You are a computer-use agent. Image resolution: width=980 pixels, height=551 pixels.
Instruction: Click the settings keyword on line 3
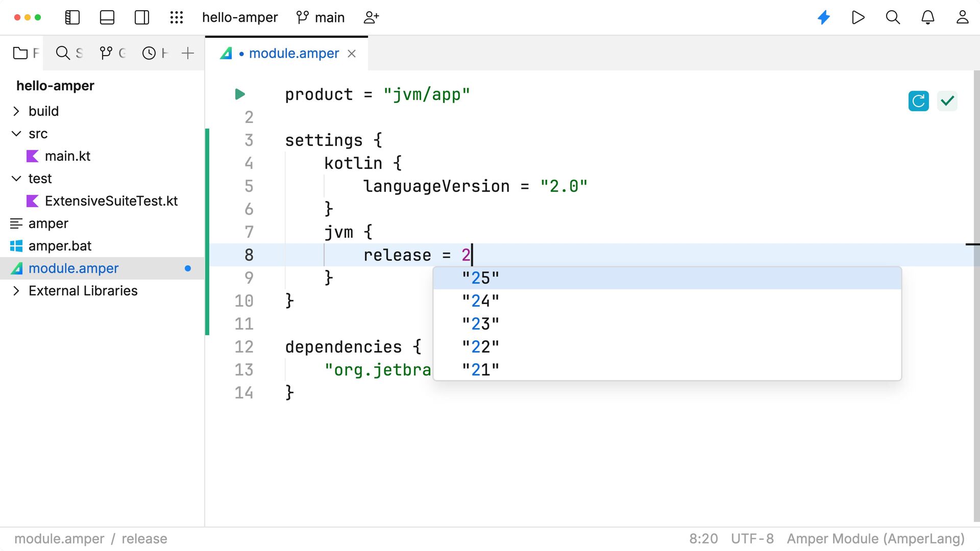pos(324,140)
